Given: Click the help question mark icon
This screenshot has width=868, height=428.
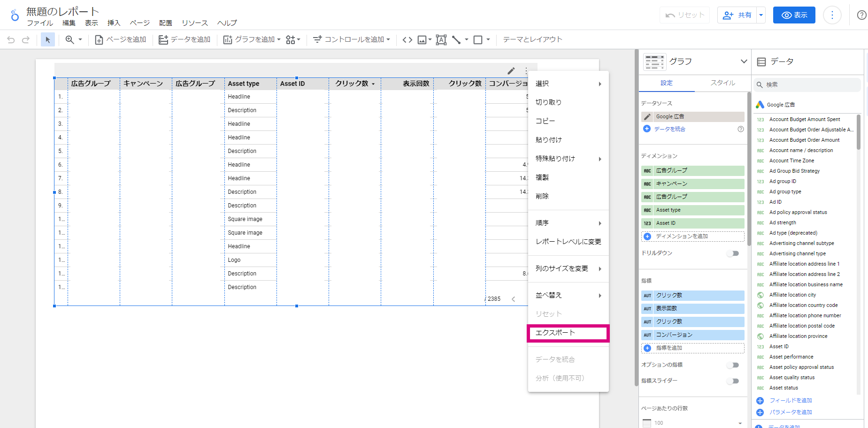Looking at the screenshot, I should coord(862,15).
